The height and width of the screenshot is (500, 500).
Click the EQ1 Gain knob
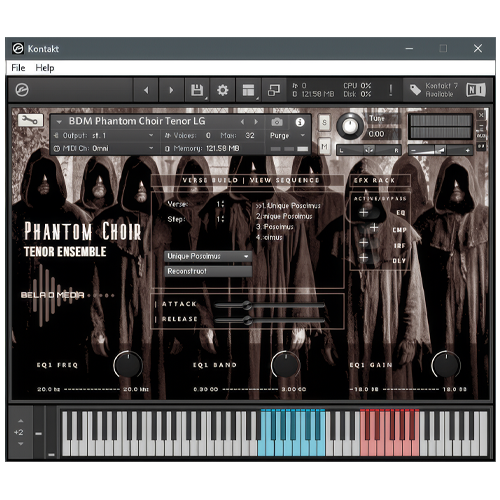(x=446, y=365)
